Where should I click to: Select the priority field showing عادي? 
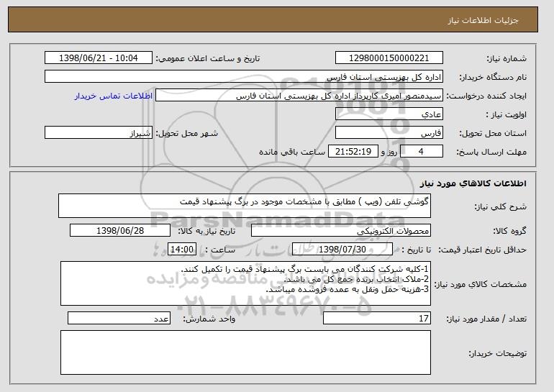[x=389, y=114]
